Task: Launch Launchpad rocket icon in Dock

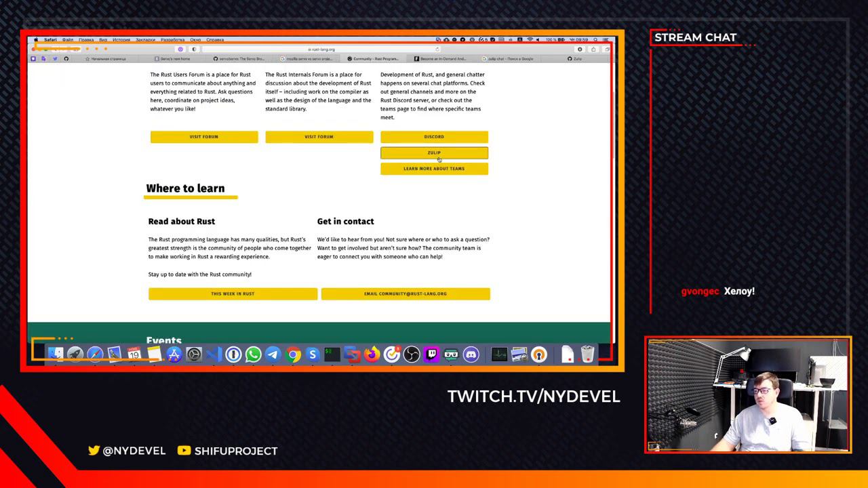Action: click(x=75, y=354)
